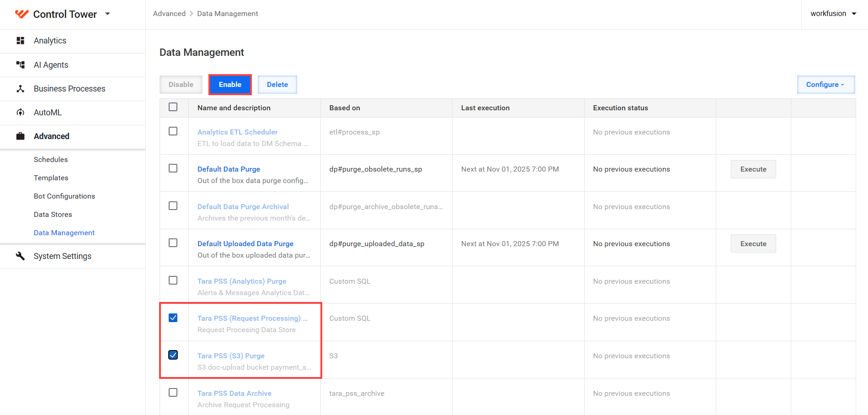
Task: Click the tara_pss_archive cell
Action: click(357, 393)
